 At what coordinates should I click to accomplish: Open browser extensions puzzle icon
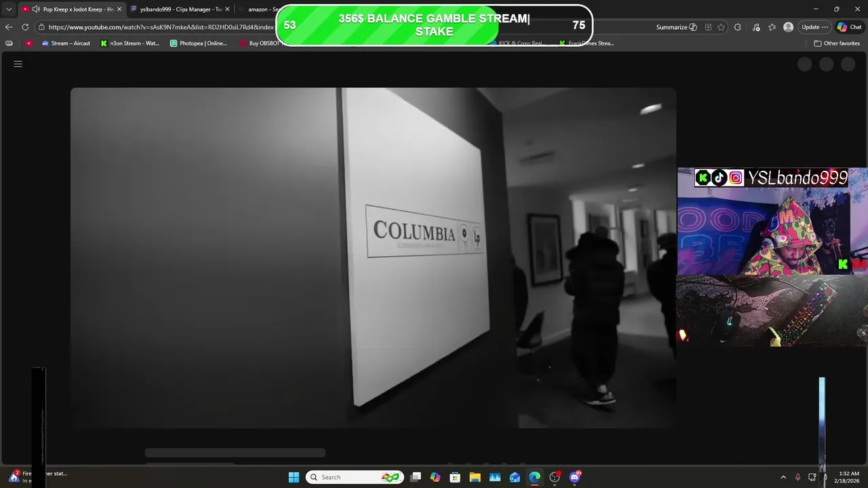[738, 27]
